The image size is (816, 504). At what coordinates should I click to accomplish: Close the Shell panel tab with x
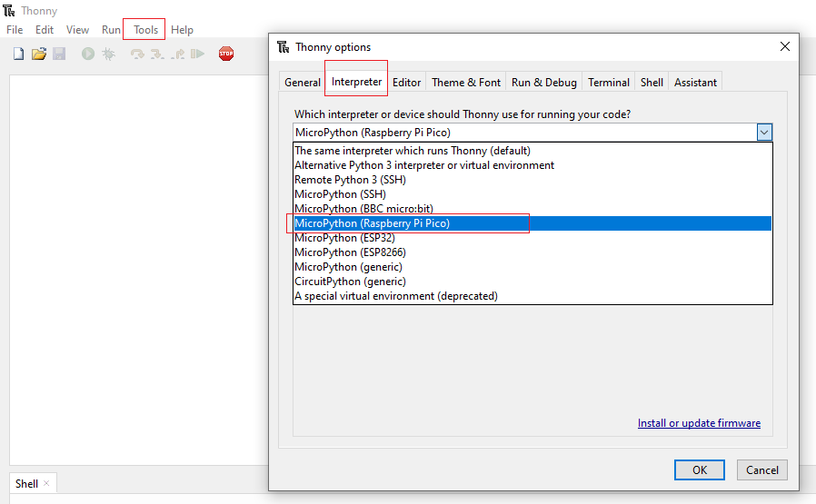[46, 483]
